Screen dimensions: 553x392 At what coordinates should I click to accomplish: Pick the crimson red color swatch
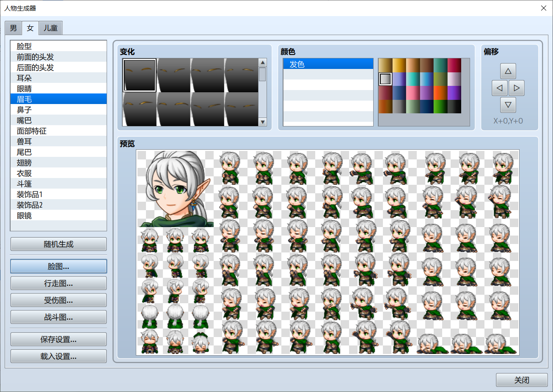tap(454, 65)
